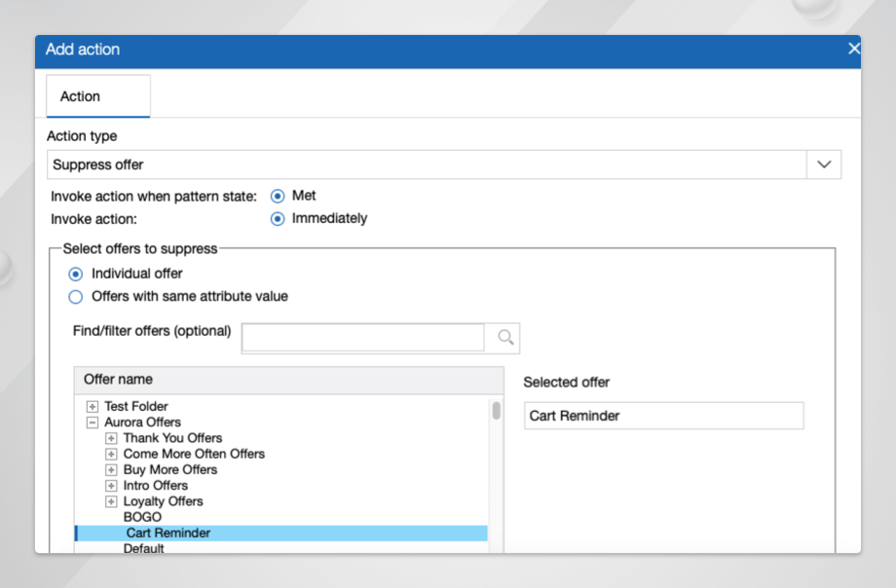Select the Cart Reminder offer
This screenshot has width=896, height=588.
pos(168,533)
